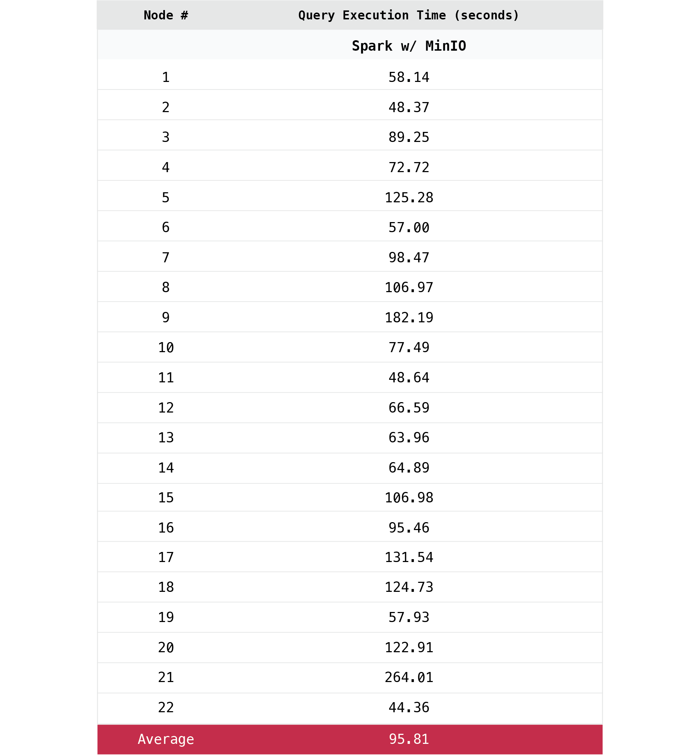The height and width of the screenshot is (755, 700).
Task: Select the 131.54 execution time cell
Action: (x=409, y=557)
